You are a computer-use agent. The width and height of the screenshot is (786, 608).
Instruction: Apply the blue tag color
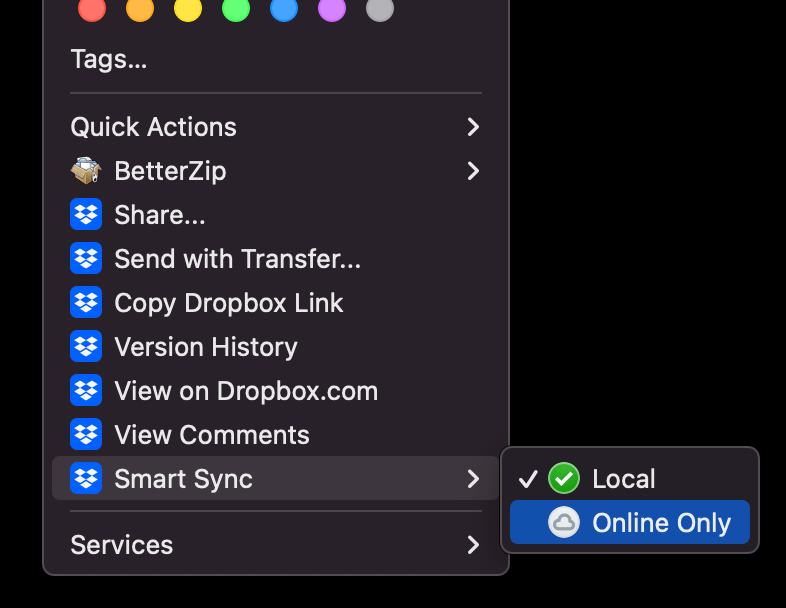(x=284, y=8)
